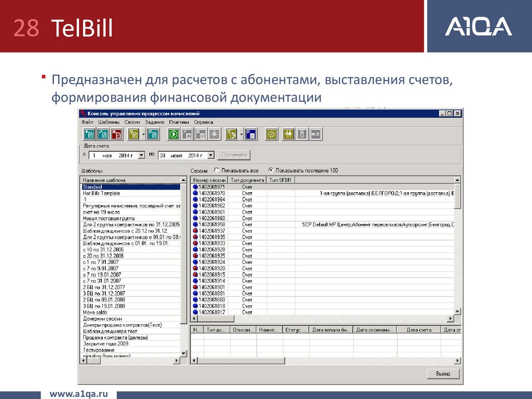Click the 'Тип SFBR' column header
Screen dimensions: 532x399
[281, 180]
